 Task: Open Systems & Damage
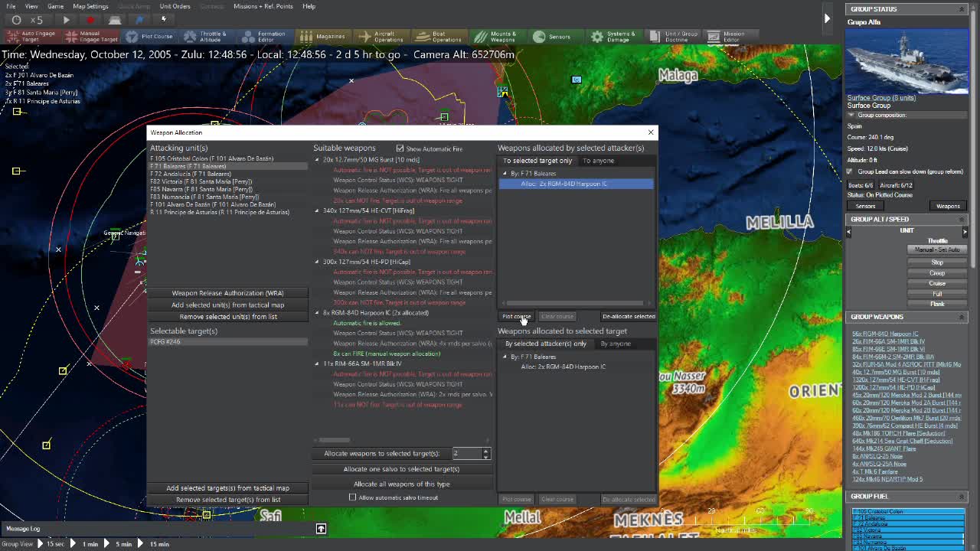(x=613, y=36)
